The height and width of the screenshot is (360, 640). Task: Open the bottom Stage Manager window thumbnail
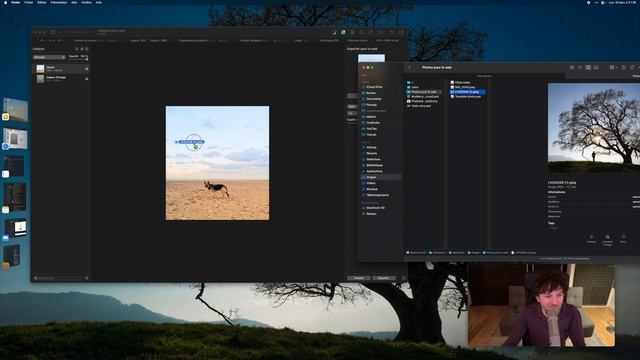point(12,256)
